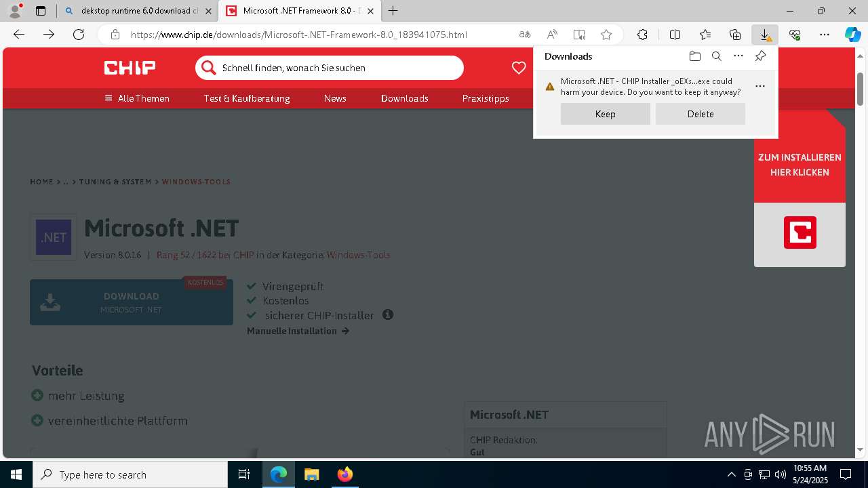This screenshot has width=868, height=488.
Task: View site information lock icon
Action: point(115,35)
